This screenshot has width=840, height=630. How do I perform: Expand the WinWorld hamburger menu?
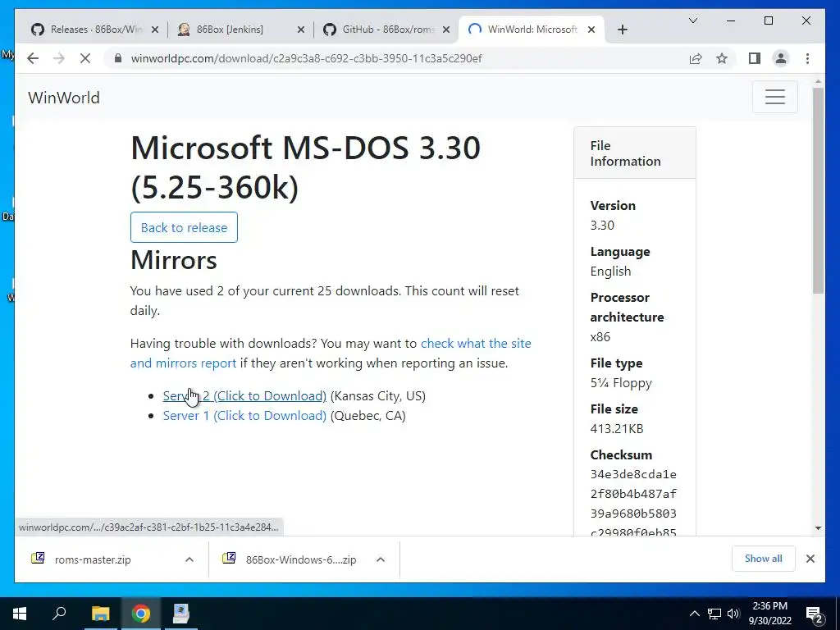(x=774, y=97)
